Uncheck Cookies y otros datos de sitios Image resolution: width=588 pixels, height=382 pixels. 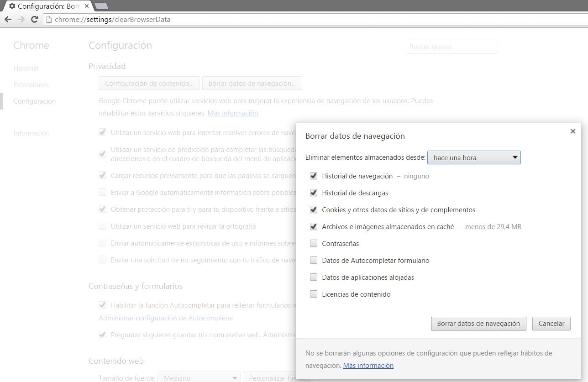313,209
